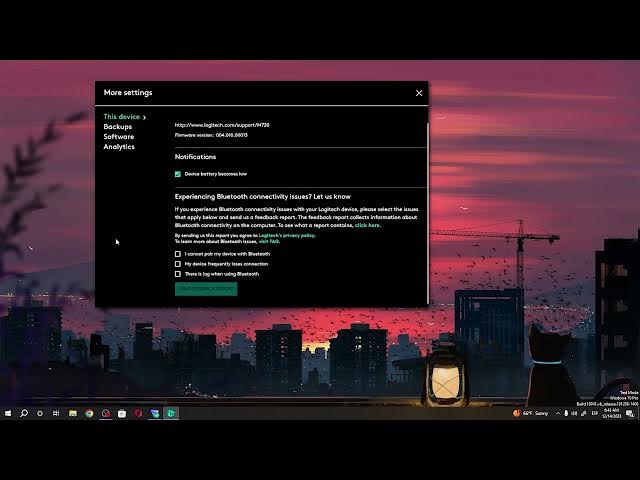Screen dimensions: 640x480
Task: Uncheck Device battery becomes low
Action: [x=178, y=174]
